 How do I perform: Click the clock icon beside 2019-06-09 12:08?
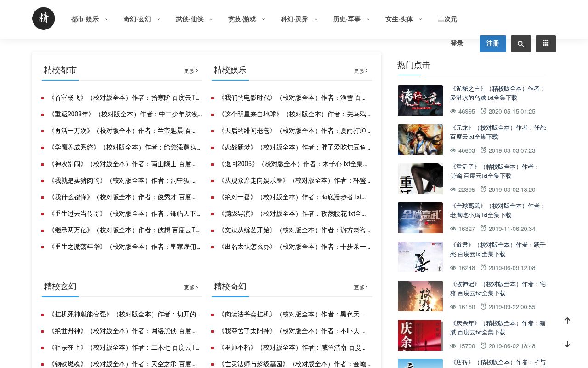coord(483,267)
